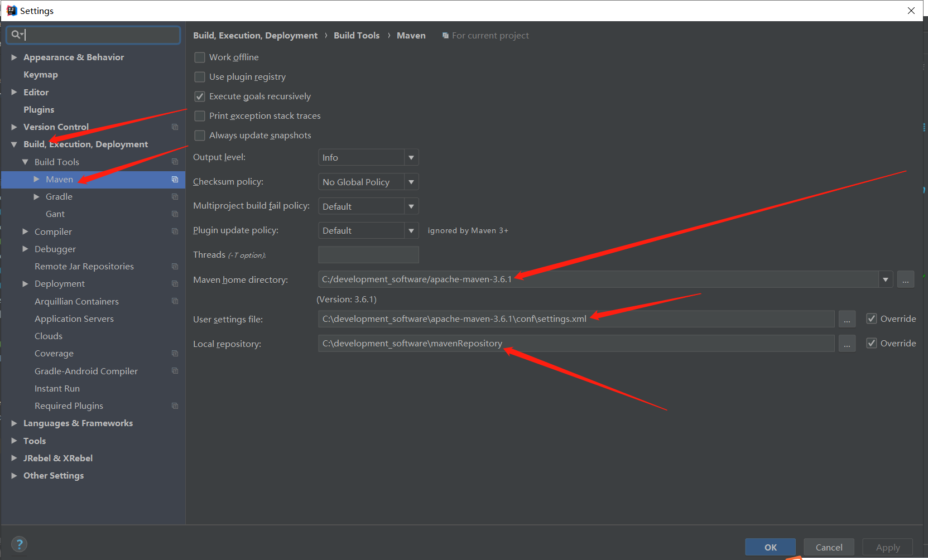The width and height of the screenshot is (928, 560).
Task: Expand JRebel & XRebel section
Action: tap(14, 458)
